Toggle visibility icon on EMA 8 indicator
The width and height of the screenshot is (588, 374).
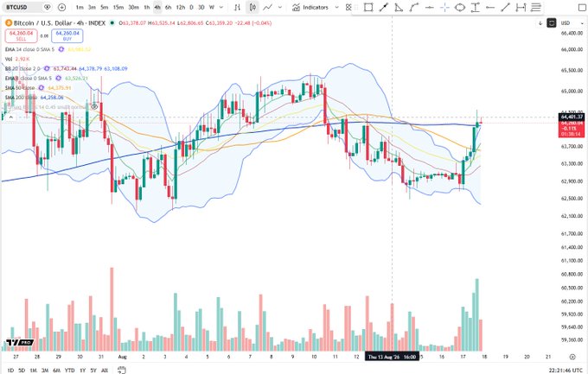(58, 79)
